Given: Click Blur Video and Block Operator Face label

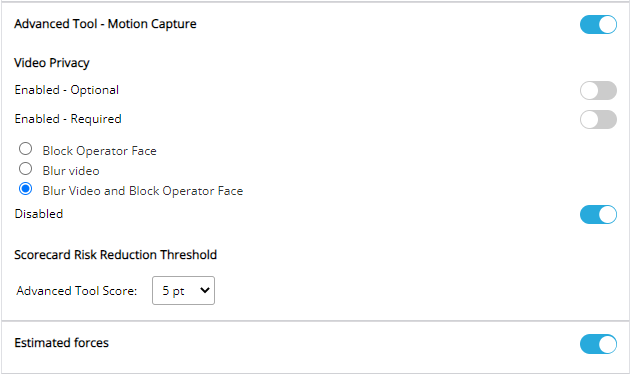Looking at the screenshot, I should click(143, 191).
